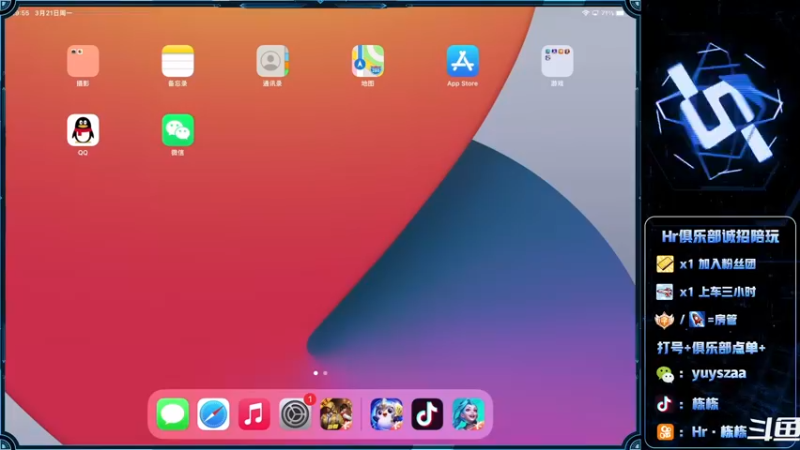This screenshot has width=800, height=450.
Task: Open Settings with the red badge
Action: [x=295, y=414]
